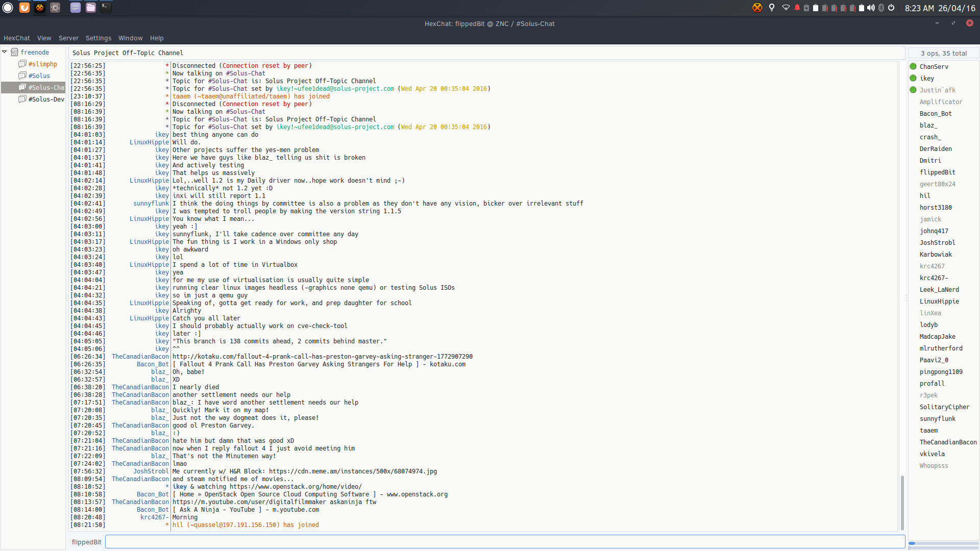Screen dimensions: 980x551
Task: Switch to the #Solus channel
Action: coord(39,76)
